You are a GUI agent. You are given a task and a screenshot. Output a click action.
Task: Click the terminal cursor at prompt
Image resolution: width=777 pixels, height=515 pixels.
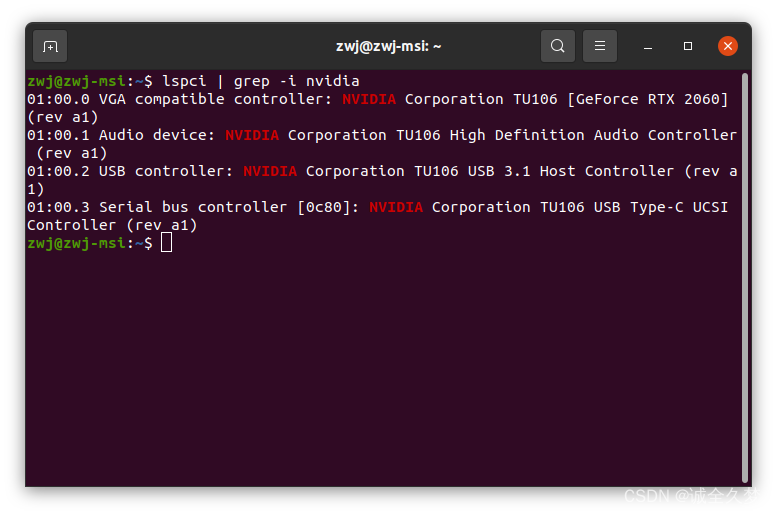pyautogui.click(x=166, y=243)
